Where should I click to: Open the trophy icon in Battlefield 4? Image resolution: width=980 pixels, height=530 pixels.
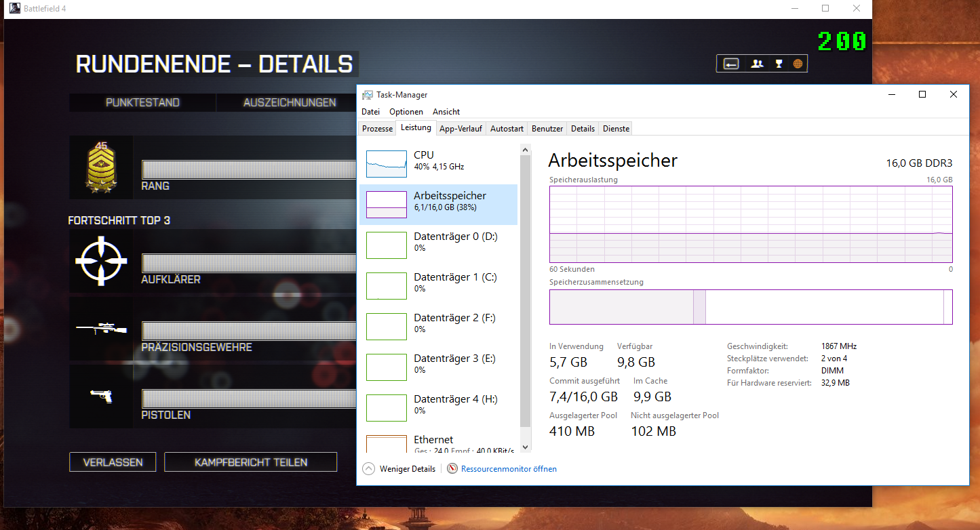click(779, 64)
